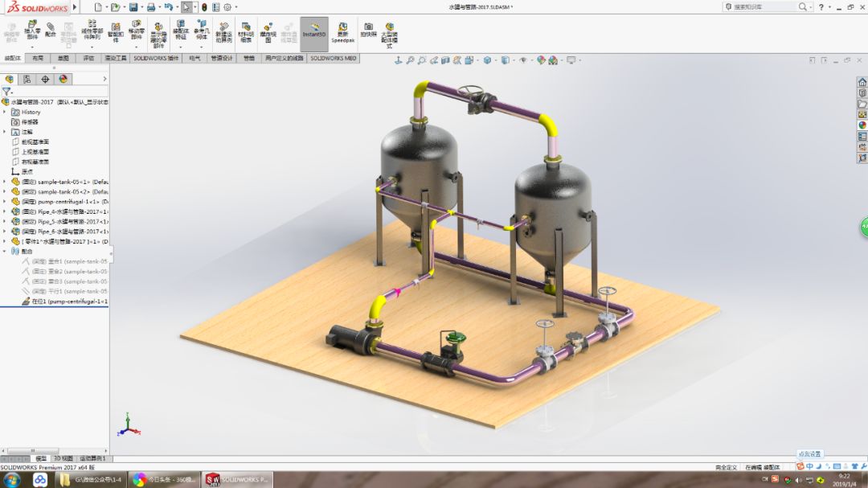Screen dimensions: 868x488
Task: Toggle visibility with Hide/Show Items icon
Action: pyautogui.click(x=523, y=59)
